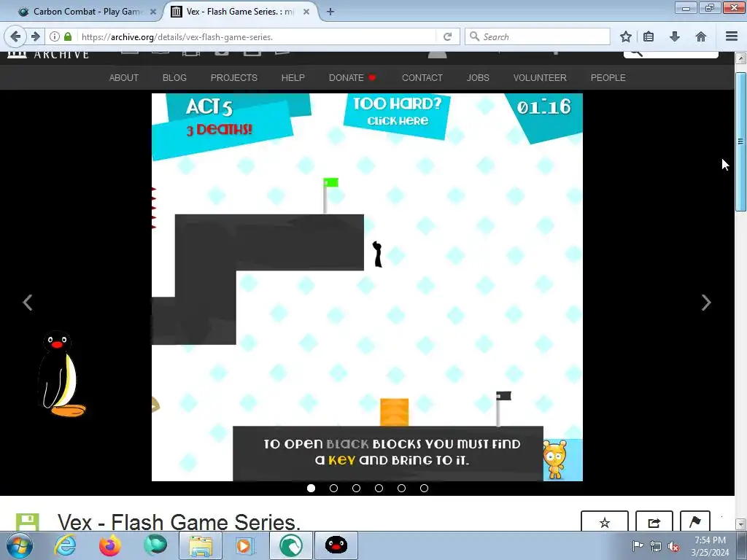Image resolution: width=747 pixels, height=560 pixels.
Task: Open the CONTACT link
Action: pyautogui.click(x=422, y=77)
